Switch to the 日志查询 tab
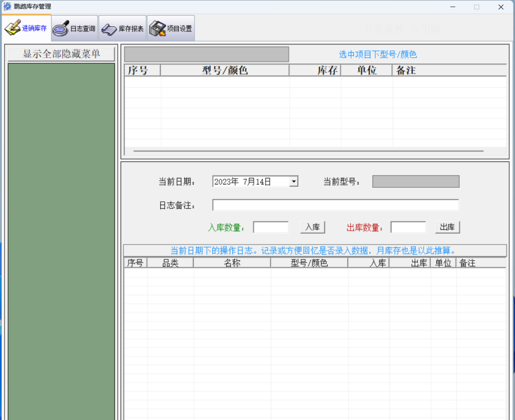515x420 pixels. tap(75, 29)
